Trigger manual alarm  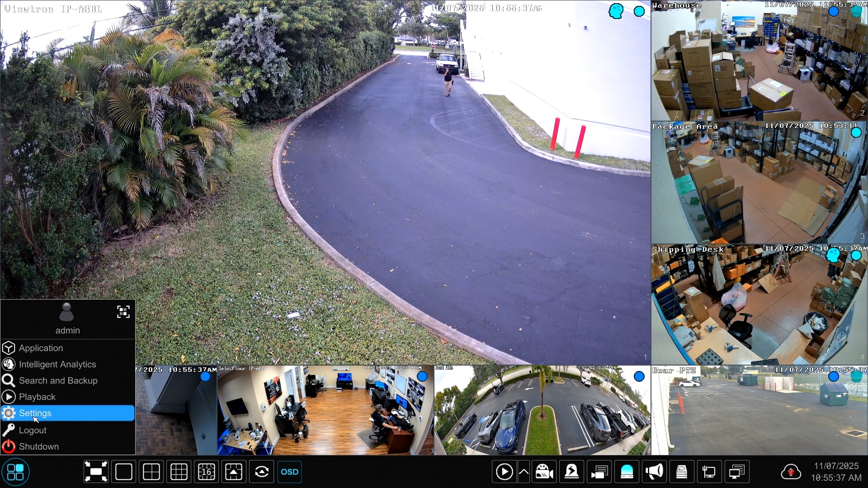click(x=572, y=472)
